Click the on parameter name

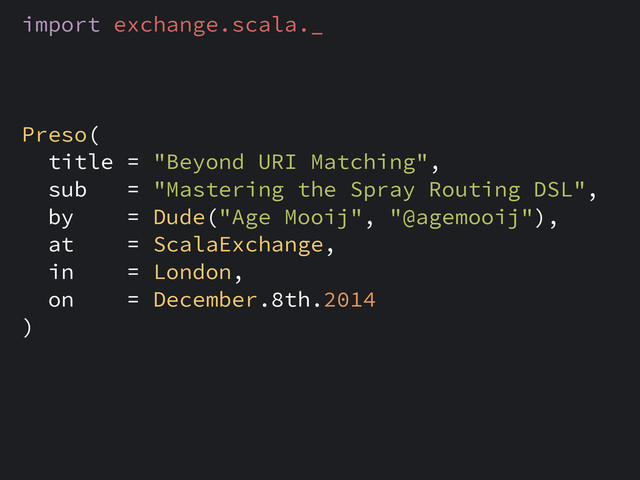tap(61, 300)
